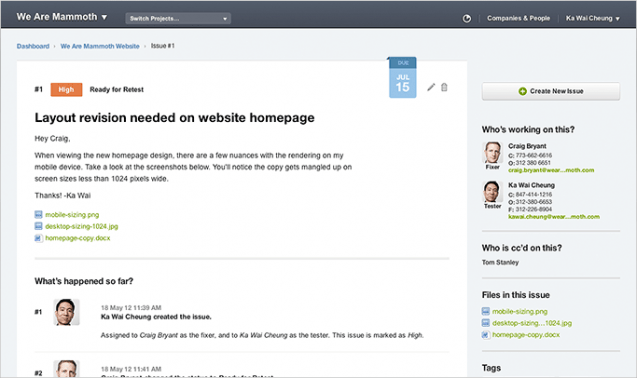Navigate to Dashboard breadcrumb
637x378 pixels.
33,46
